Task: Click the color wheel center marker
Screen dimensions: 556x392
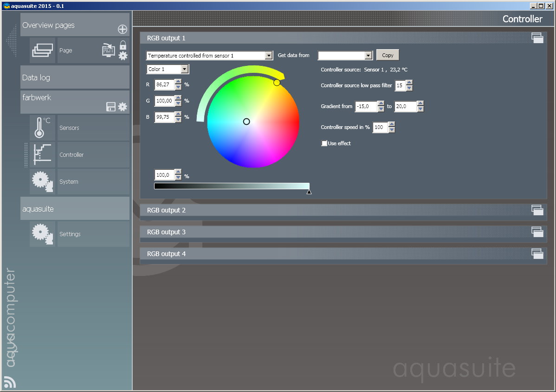Action: coord(246,122)
